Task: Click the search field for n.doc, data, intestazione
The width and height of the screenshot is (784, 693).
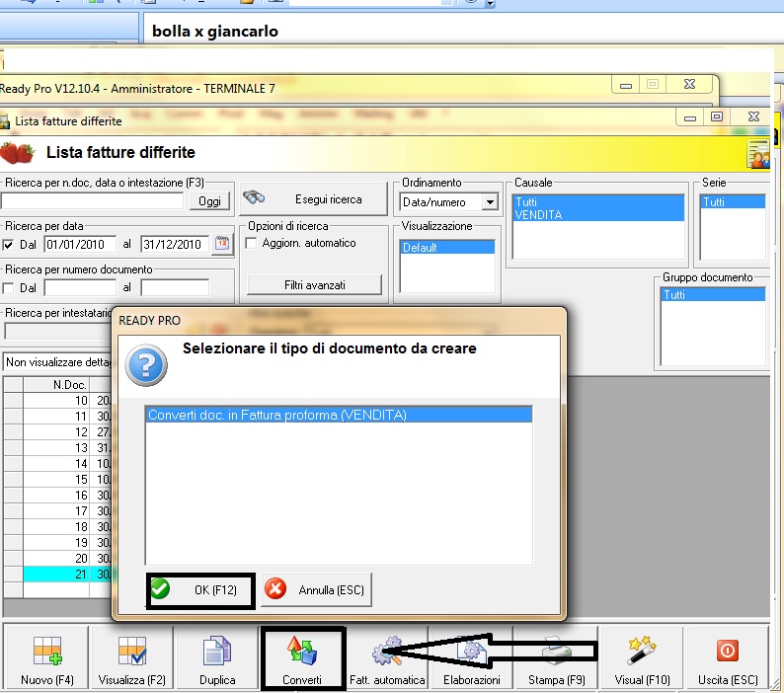Action: [x=93, y=201]
